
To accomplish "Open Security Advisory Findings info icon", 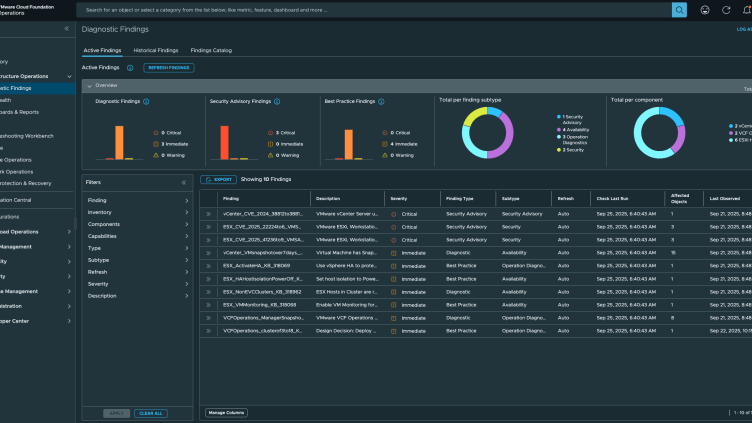I will pos(277,101).
